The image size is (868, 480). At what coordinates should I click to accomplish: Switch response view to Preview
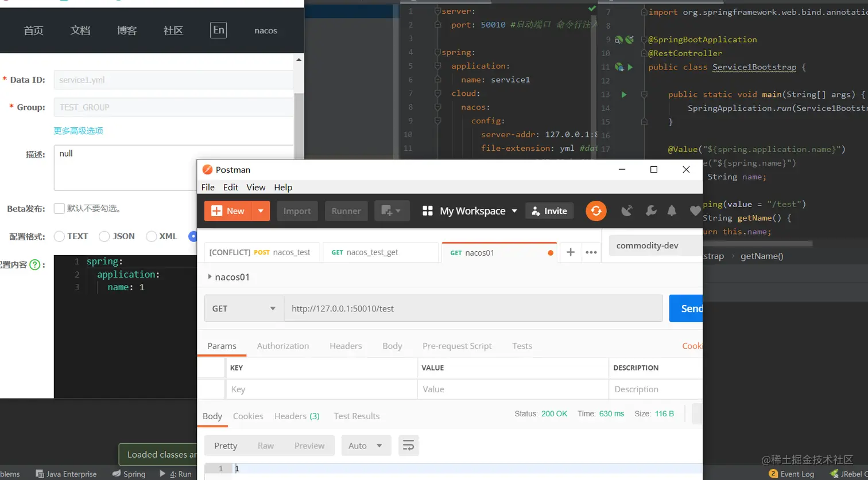pos(309,446)
